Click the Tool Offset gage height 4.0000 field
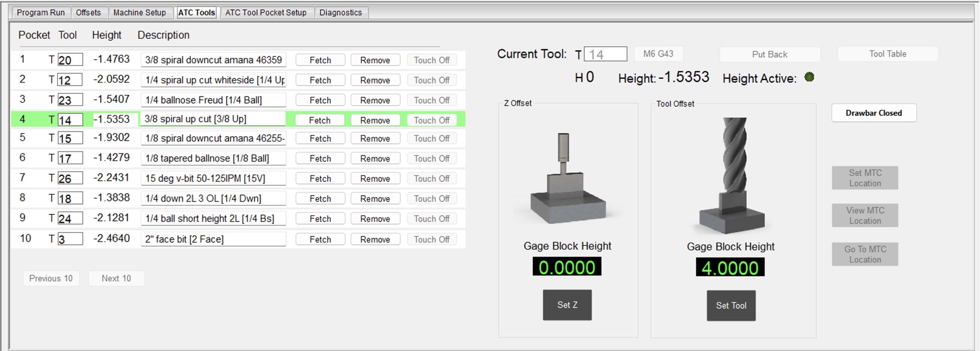The image size is (980, 351). point(730,267)
